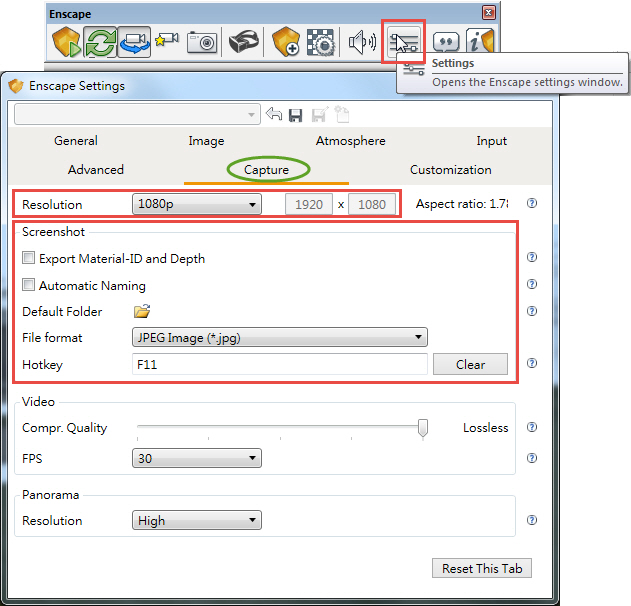Switch to the Input tab

click(x=491, y=141)
